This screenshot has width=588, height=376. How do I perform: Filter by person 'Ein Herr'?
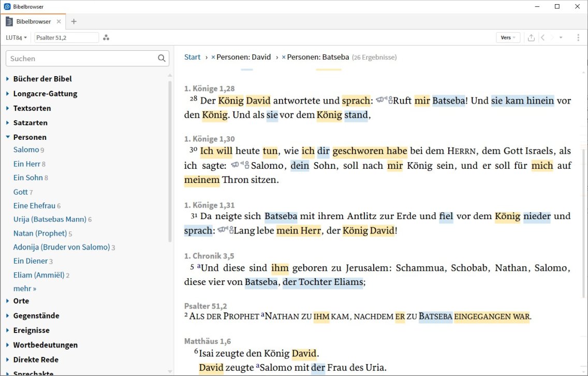click(26, 164)
